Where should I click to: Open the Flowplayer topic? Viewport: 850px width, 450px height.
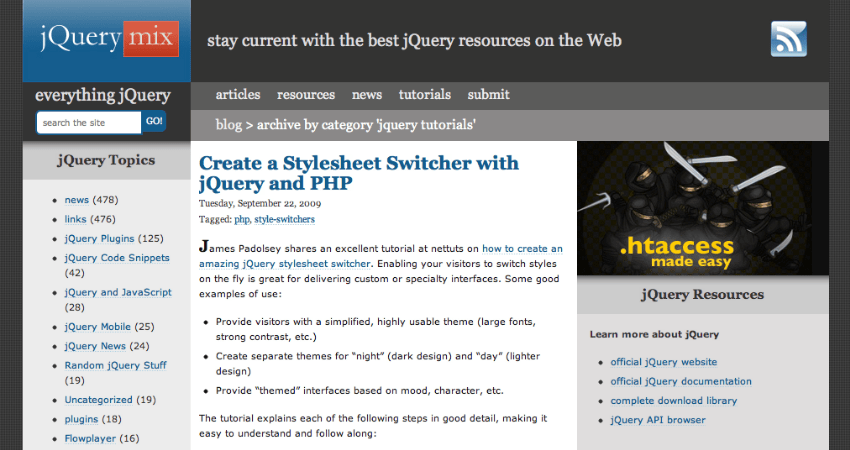[90, 439]
